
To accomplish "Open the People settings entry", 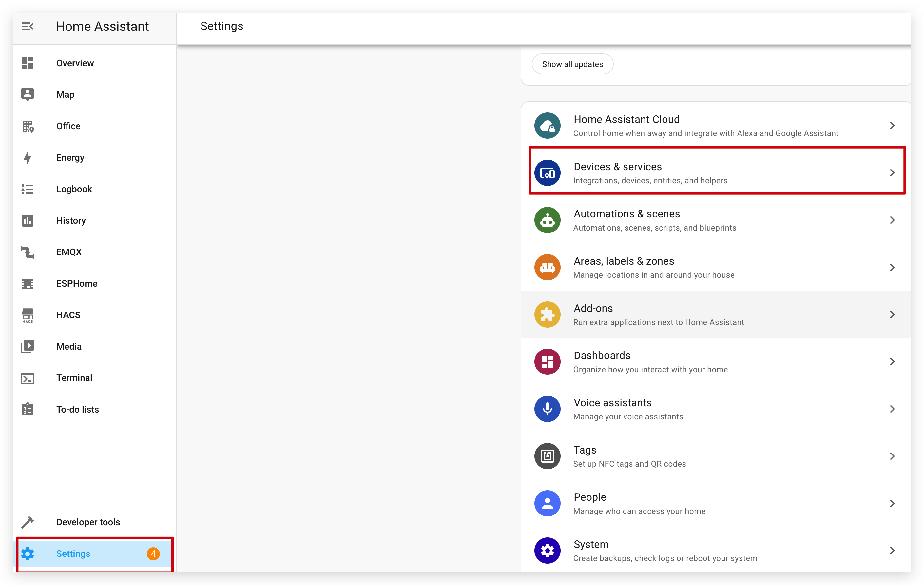I will 716,503.
